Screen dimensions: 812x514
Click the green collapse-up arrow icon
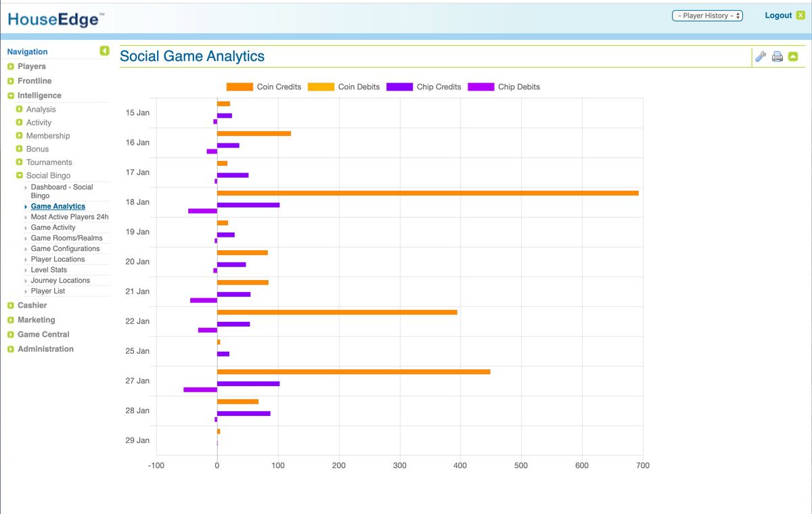(x=793, y=57)
